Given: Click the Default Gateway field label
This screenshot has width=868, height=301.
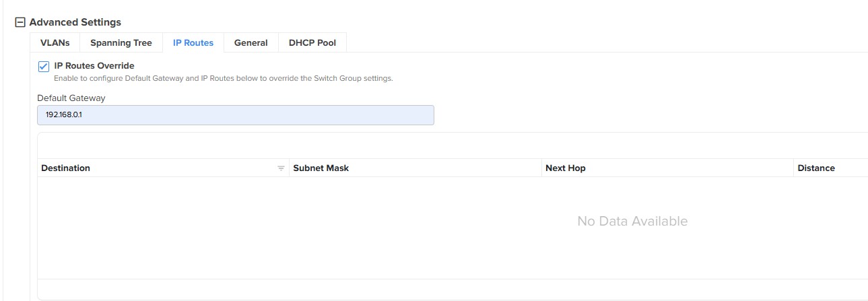Looking at the screenshot, I should 71,98.
